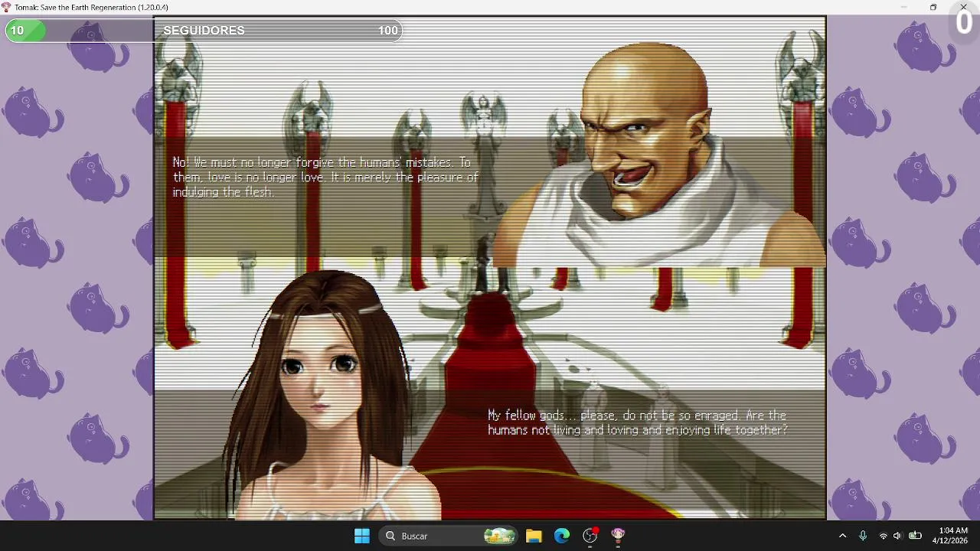
Task: Click the green 10 counter badge
Action: click(24, 31)
